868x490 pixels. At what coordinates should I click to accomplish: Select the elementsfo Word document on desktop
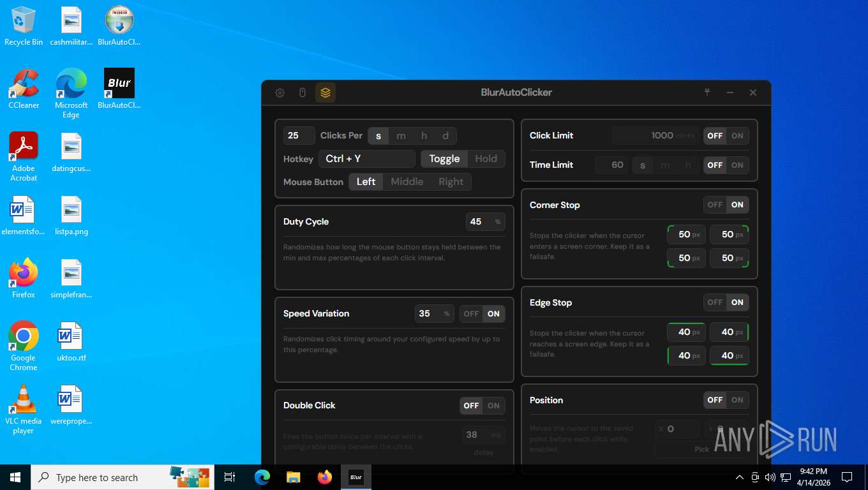point(24,216)
